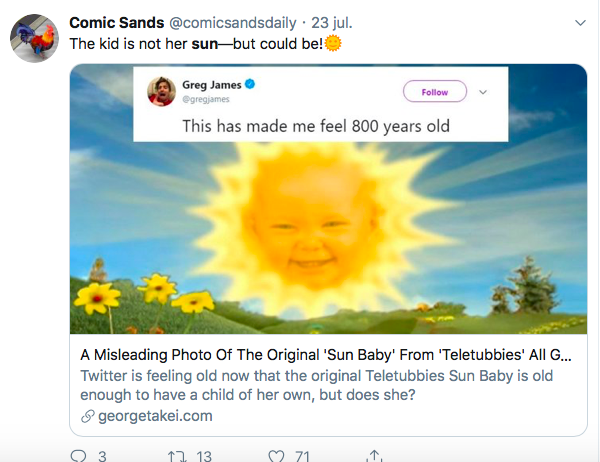Click the Comic Sands rooster profile avatar
This screenshot has height=462, width=600.
point(32,42)
